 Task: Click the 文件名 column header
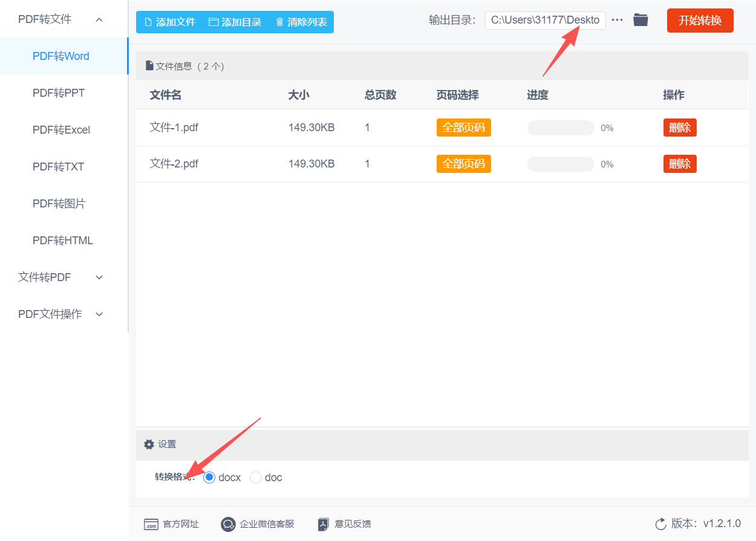click(x=166, y=95)
